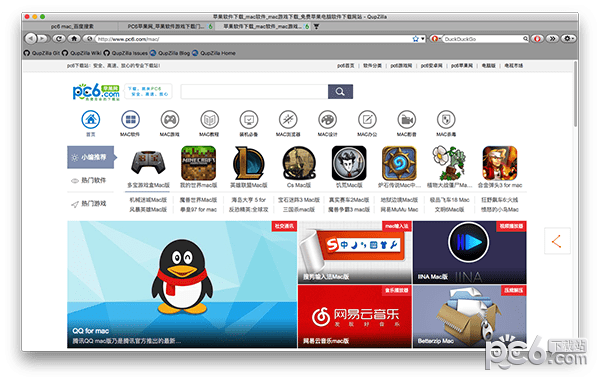Focus the pc6 site search input box
Image resolution: width=600 pixels, height=382 pixels.
[254, 92]
